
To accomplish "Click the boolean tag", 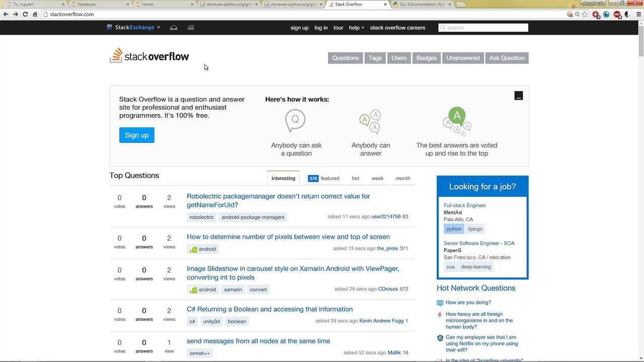I will point(237,321).
